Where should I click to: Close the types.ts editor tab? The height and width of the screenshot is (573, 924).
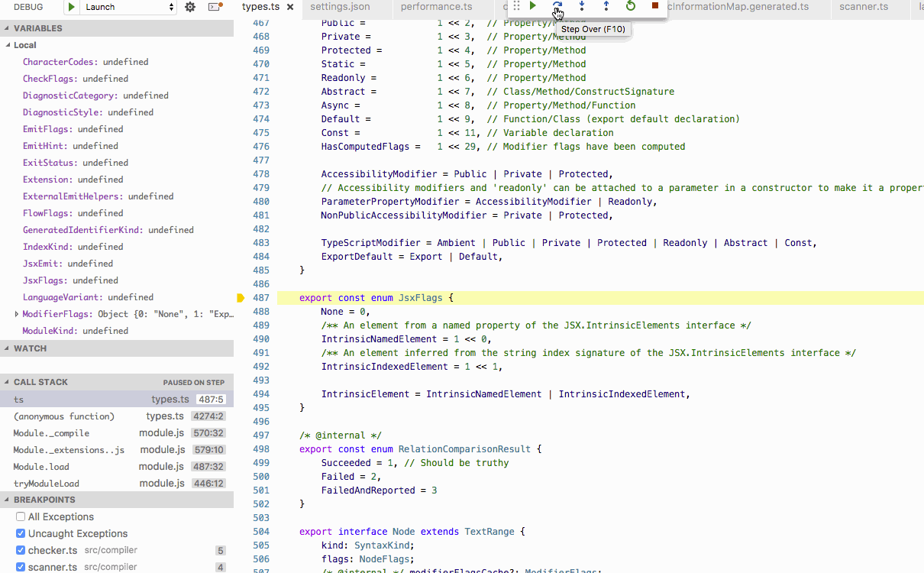click(290, 7)
